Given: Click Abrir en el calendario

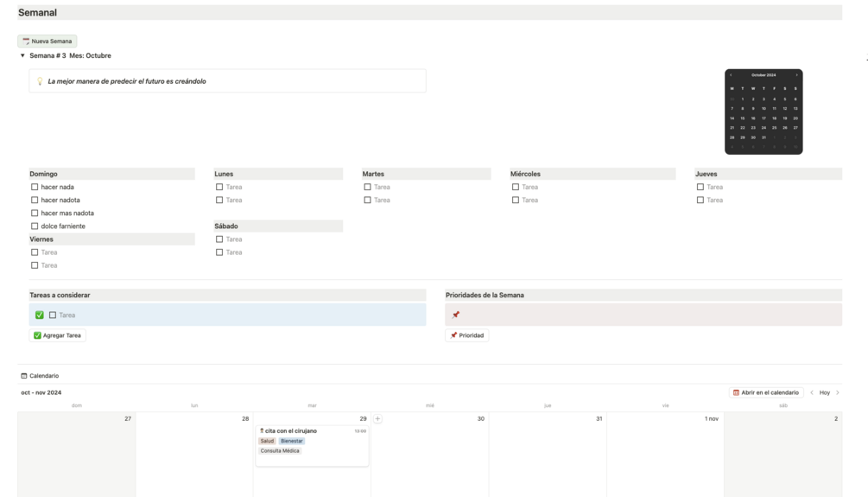Looking at the screenshot, I should (x=766, y=392).
